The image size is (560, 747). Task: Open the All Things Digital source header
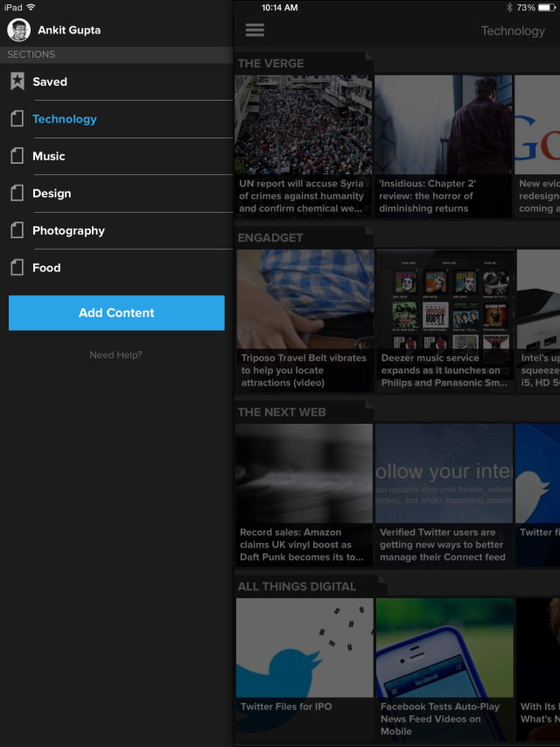click(x=297, y=587)
